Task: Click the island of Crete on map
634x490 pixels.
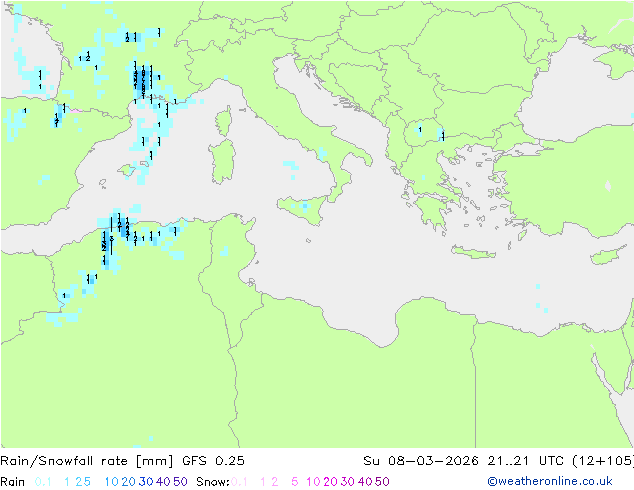Action: 473,252
